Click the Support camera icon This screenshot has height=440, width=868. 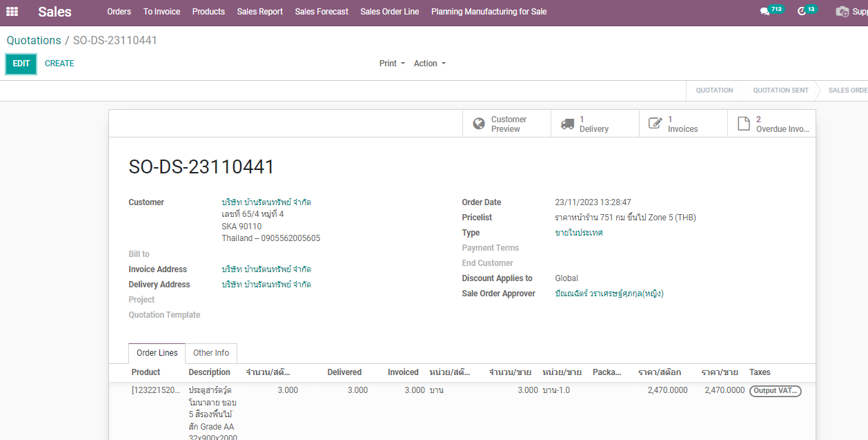(842, 12)
